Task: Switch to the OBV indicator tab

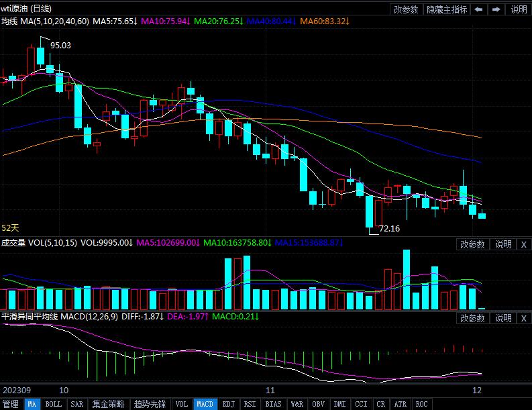Action: [x=318, y=404]
